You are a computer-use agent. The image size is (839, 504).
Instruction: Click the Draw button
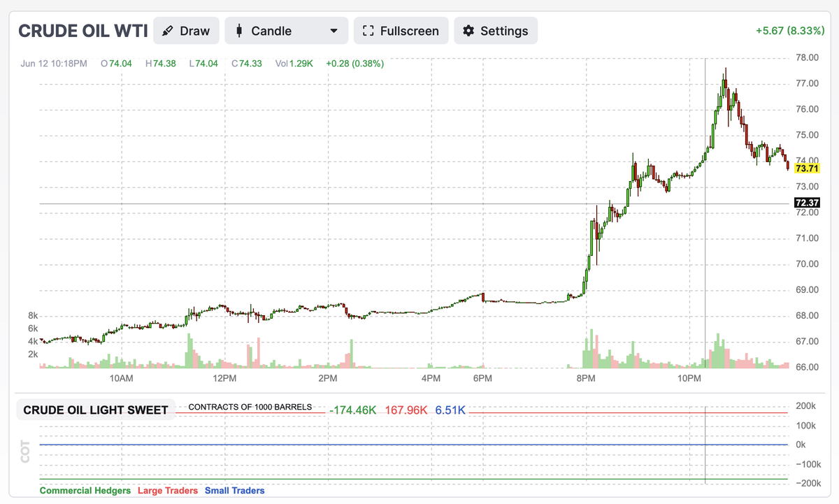coord(186,31)
